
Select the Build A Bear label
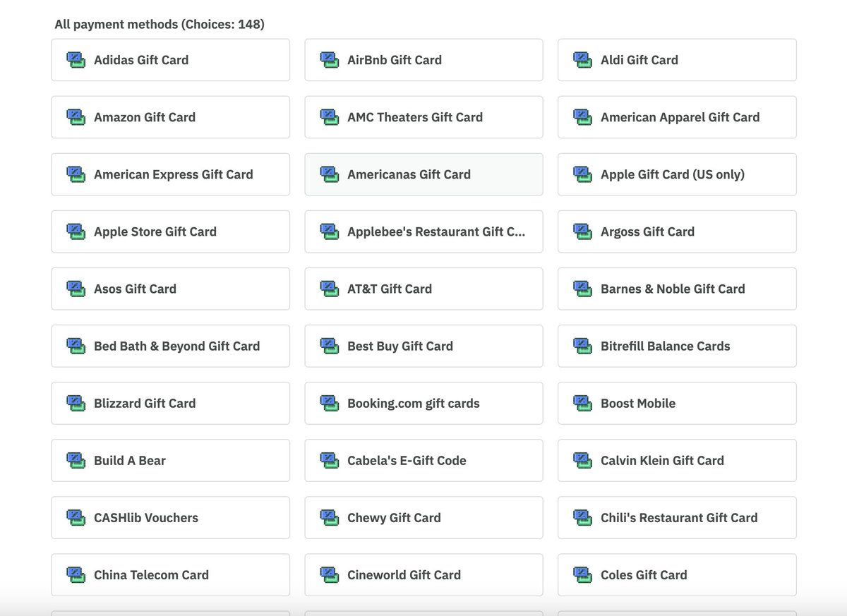[130, 460]
